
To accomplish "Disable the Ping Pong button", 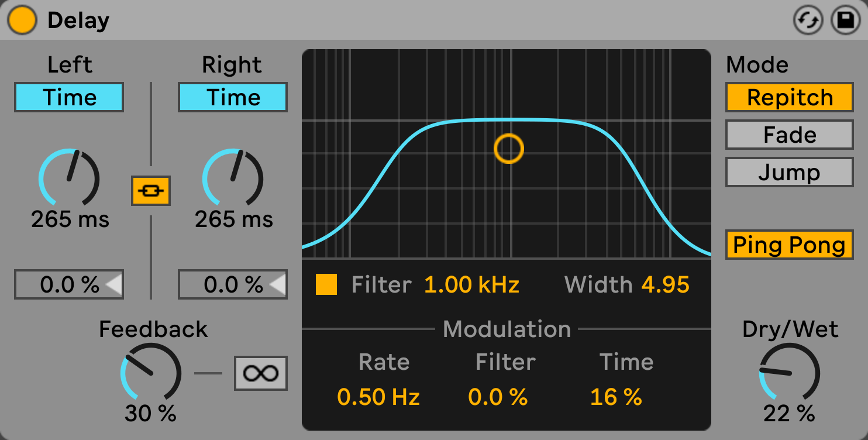I will pyautogui.click(x=789, y=245).
